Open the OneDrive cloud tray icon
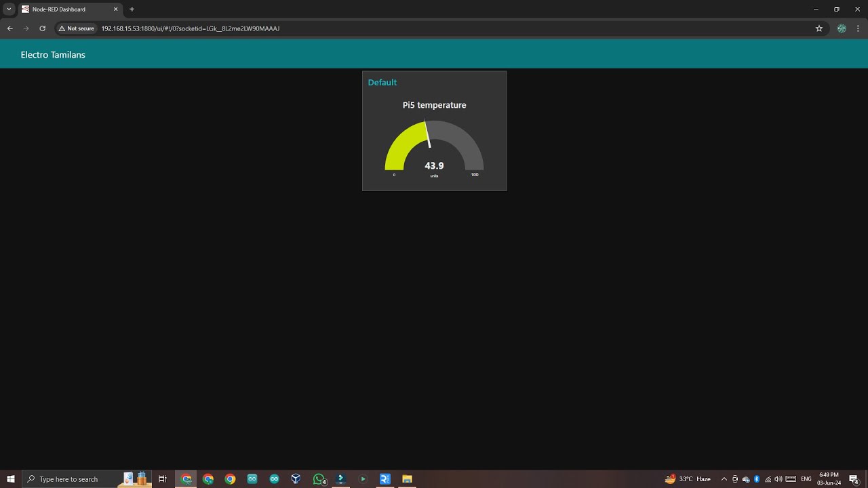 click(x=746, y=479)
